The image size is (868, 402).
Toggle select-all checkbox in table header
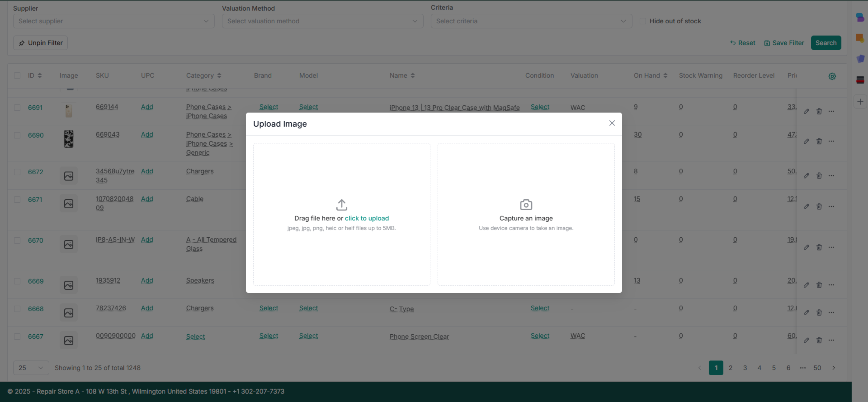pos(17,76)
